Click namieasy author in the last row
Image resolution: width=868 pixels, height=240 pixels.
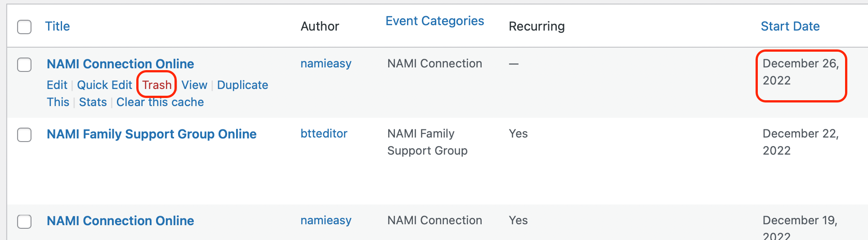[x=326, y=220]
